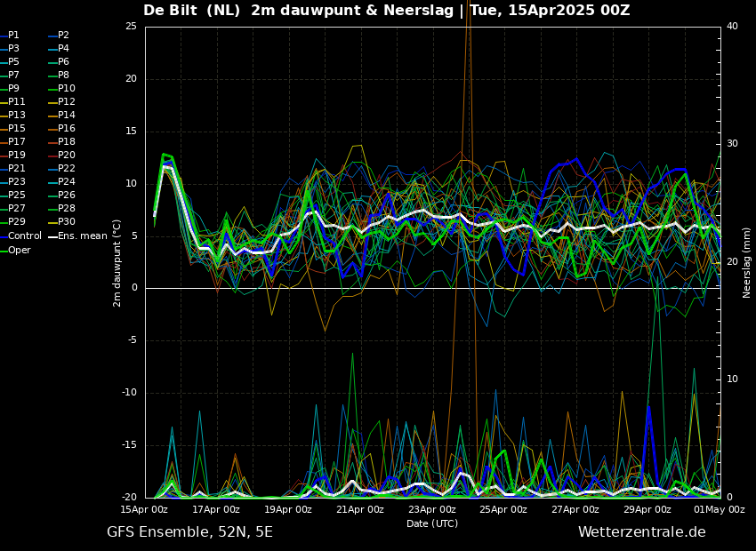Choose the P18 legend label
Image resolution: width=756 pixels, height=551 pixels.
(x=67, y=141)
